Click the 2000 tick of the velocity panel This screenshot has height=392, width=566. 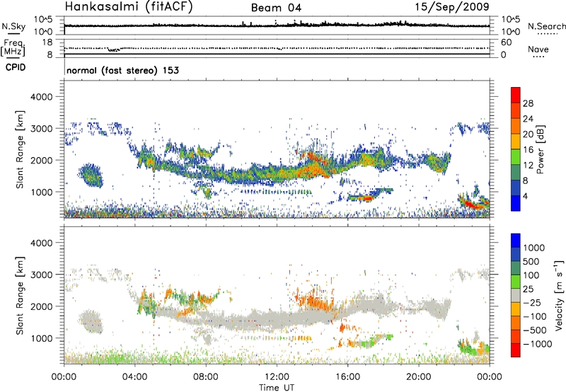pyautogui.click(x=42, y=306)
